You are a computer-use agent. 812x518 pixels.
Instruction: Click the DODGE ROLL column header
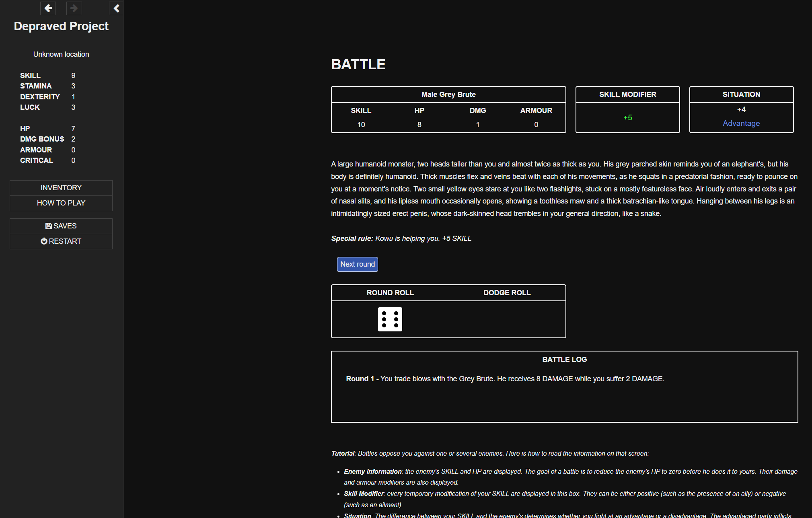tap(507, 293)
